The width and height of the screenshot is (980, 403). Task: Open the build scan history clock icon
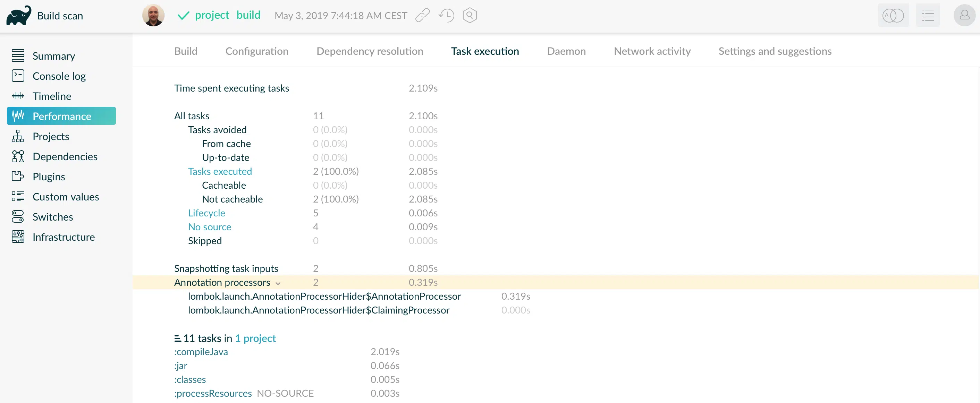click(446, 16)
